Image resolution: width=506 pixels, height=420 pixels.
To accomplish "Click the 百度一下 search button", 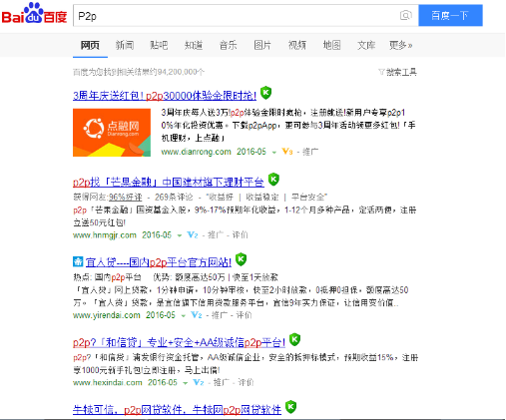I will [450, 15].
